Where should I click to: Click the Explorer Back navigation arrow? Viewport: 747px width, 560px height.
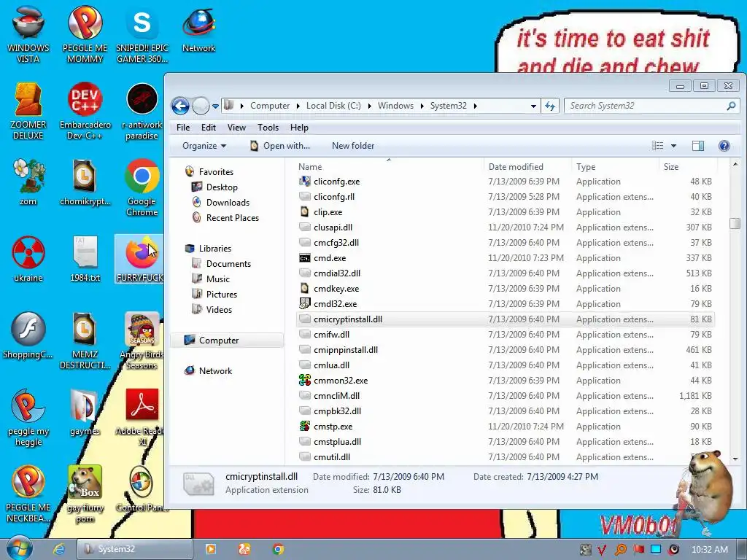(180, 106)
